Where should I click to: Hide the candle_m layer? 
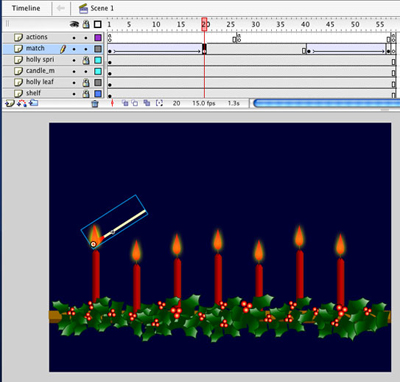tap(74, 72)
